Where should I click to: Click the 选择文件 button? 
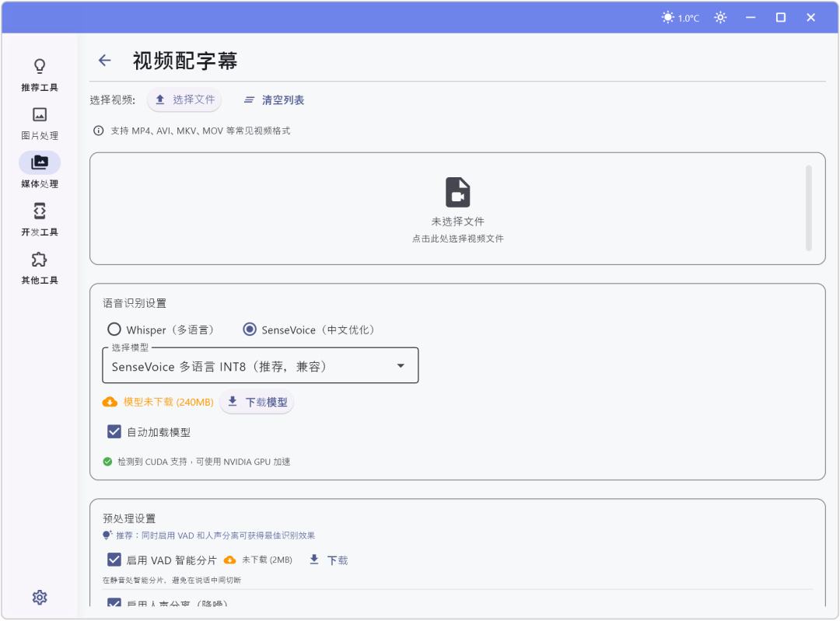(184, 99)
